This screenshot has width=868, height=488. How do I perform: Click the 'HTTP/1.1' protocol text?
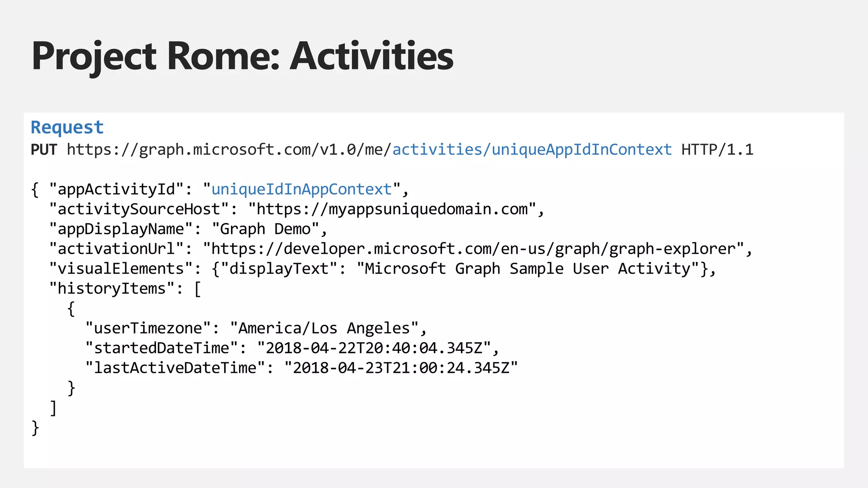(x=717, y=150)
